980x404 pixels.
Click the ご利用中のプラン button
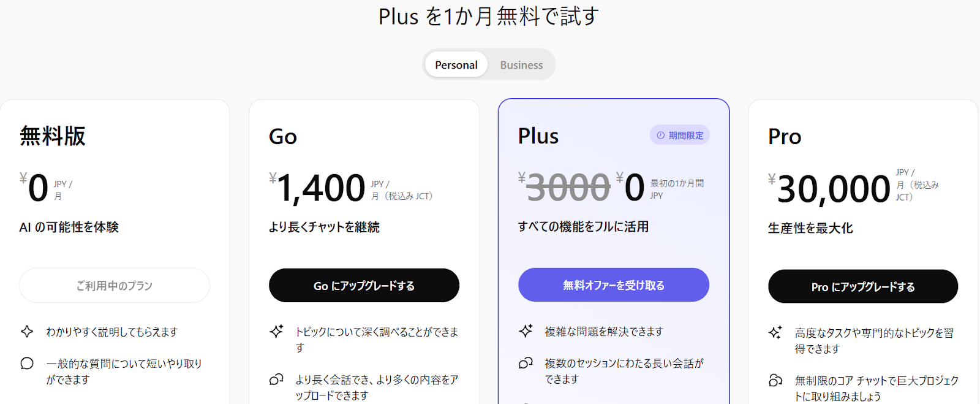[115, 286]
